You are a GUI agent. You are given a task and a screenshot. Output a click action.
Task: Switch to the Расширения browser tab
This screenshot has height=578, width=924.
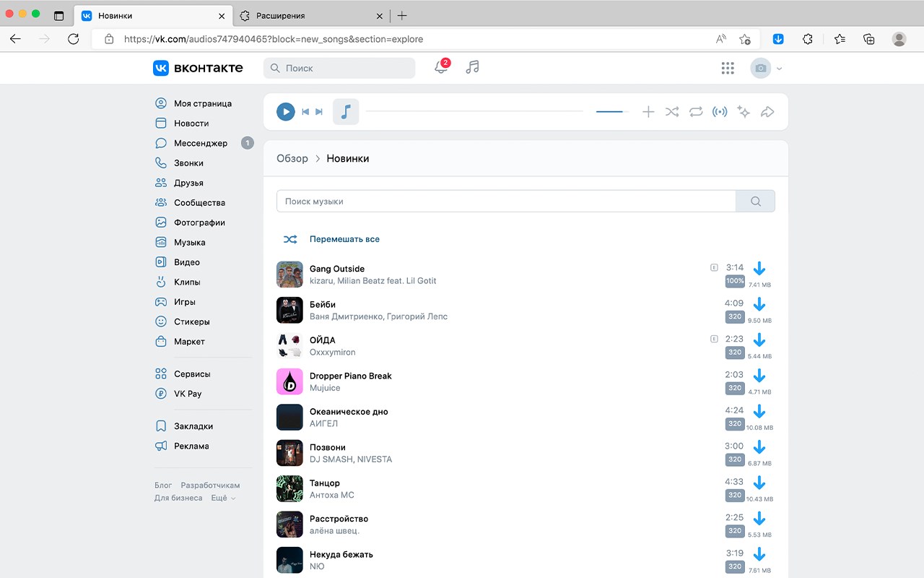pos(311,15)
